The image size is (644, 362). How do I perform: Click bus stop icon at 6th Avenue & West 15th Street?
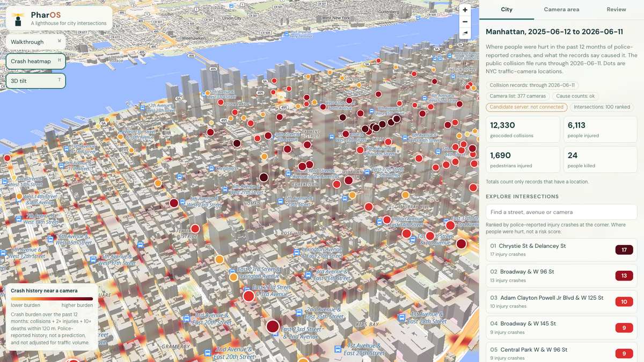(x=50, y=239)
